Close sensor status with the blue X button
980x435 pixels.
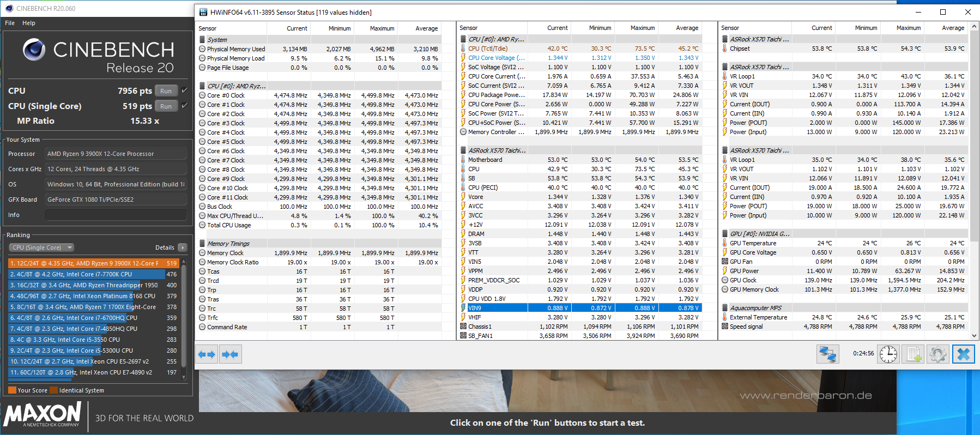(963, 354)
